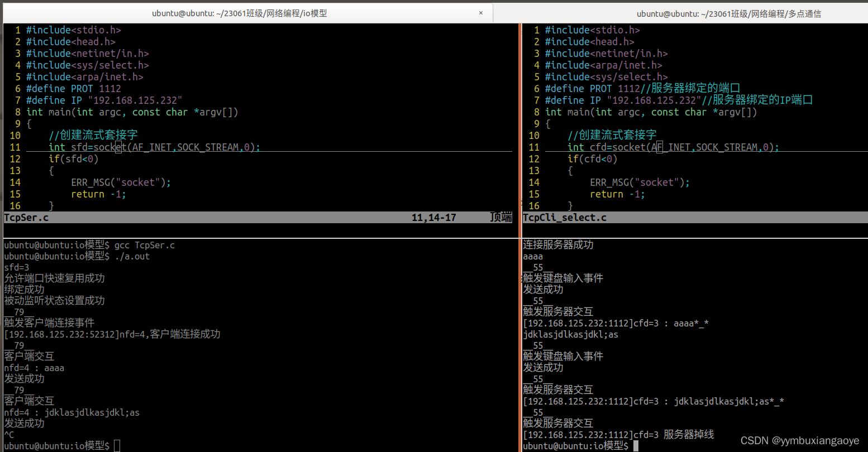Click TcpCli_select.c status line filename
This screenshot has height=452, width=868.
(x=565, y=218)
